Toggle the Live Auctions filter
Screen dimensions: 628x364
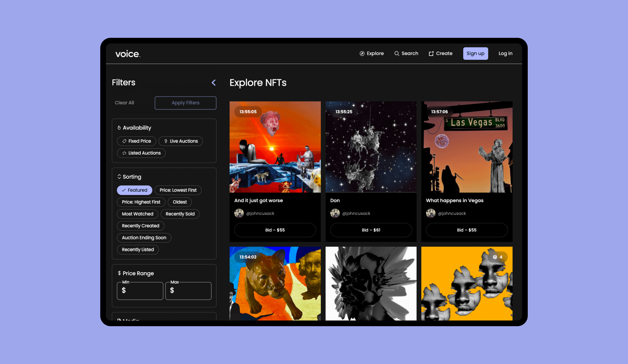tap(180, 141)
